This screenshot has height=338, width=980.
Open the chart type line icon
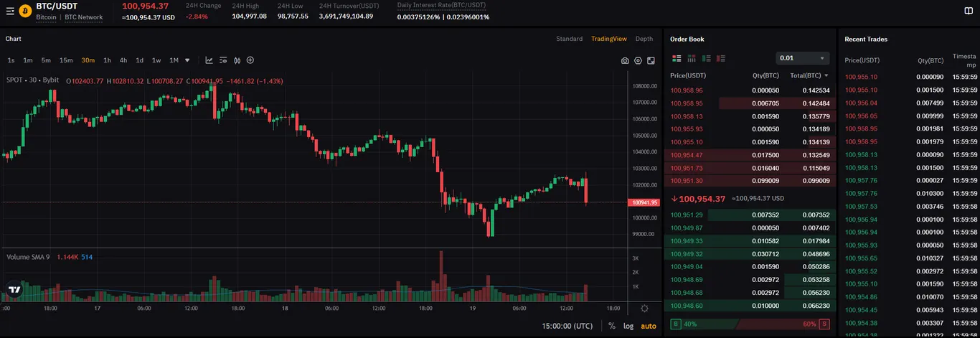pyautogui.click(x=209, y=60)
